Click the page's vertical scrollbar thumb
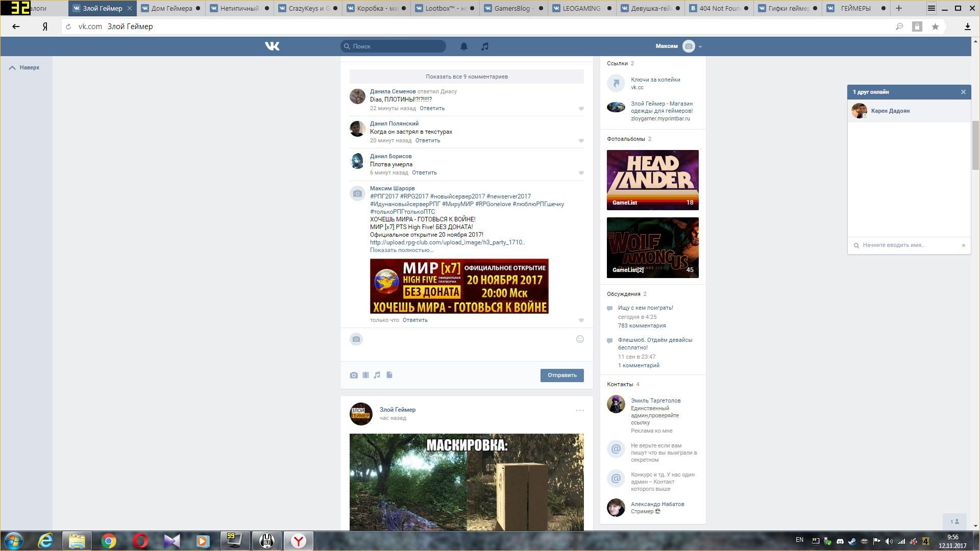This screenshot has width=980, height=551. [975, 145]
